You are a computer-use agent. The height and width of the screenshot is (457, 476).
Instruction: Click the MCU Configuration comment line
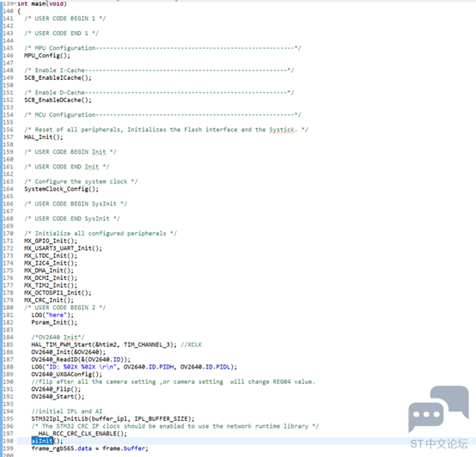pyautogui.click(x=162, y=115)
